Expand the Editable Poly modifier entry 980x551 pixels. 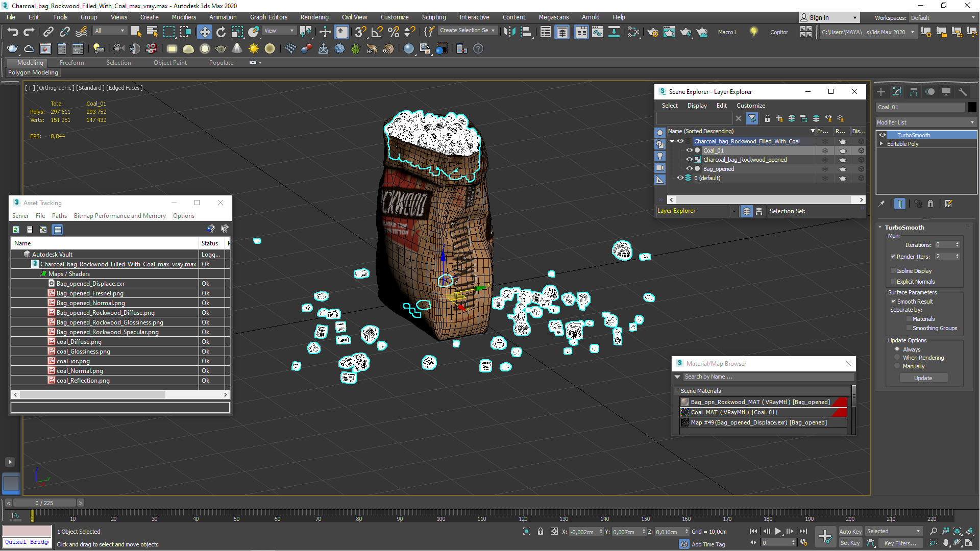[x=881, y=144]
